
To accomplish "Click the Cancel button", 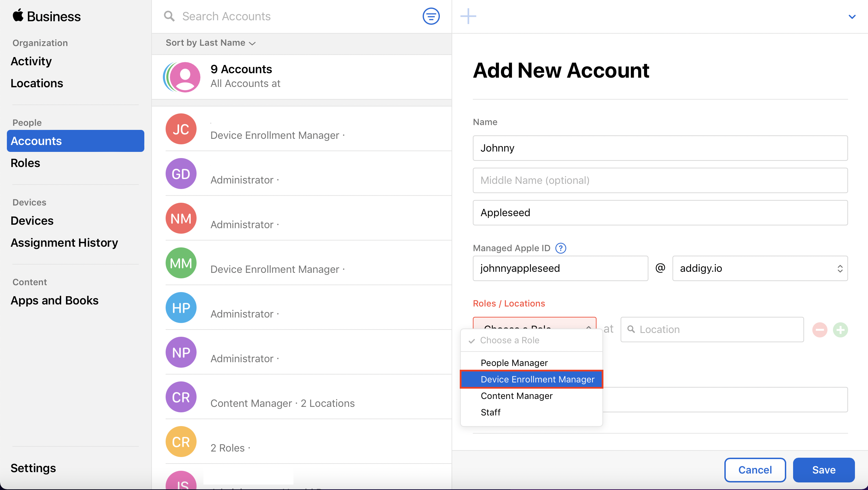I will click(755, 470).
